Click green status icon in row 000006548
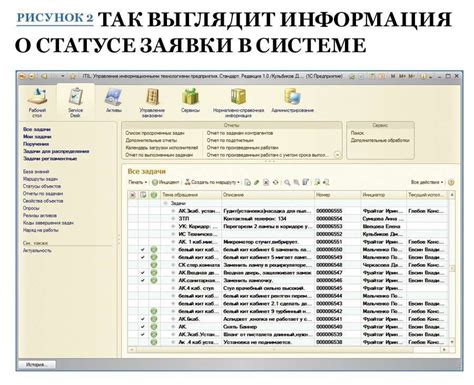The width and height of the screenshot is (474, 385). click(154, 265)
